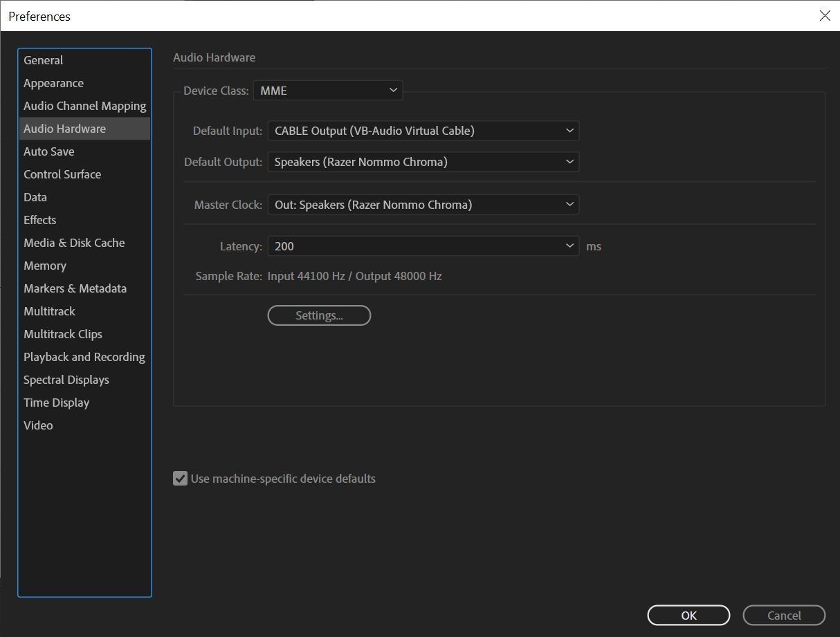Click the ms unit label beside Latency

(x=594, y=246)
